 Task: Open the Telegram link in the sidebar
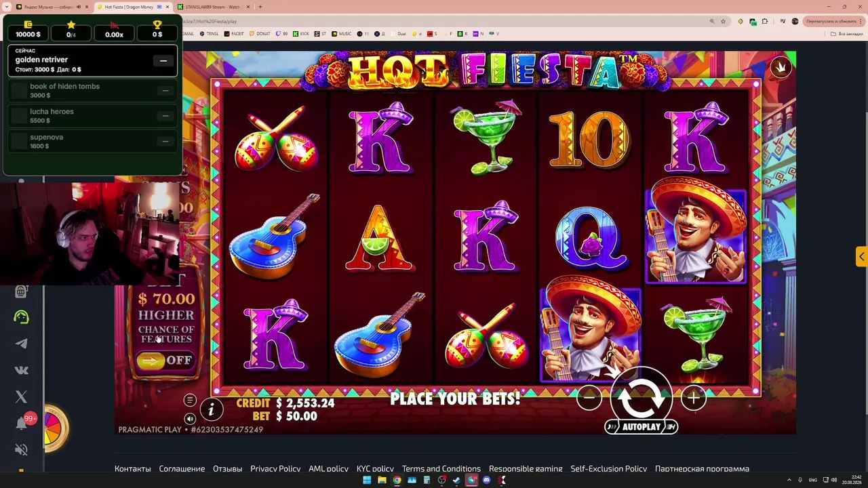tap(21, 344)
